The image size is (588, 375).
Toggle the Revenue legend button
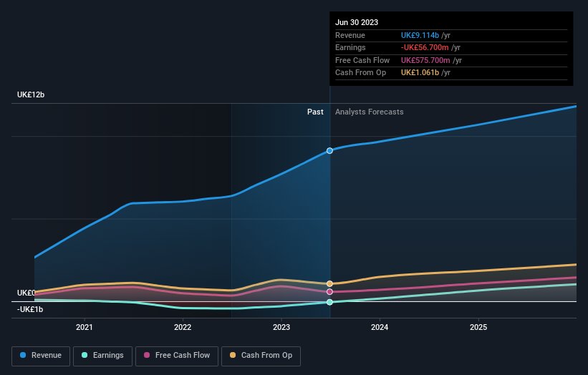click(41, 356)
